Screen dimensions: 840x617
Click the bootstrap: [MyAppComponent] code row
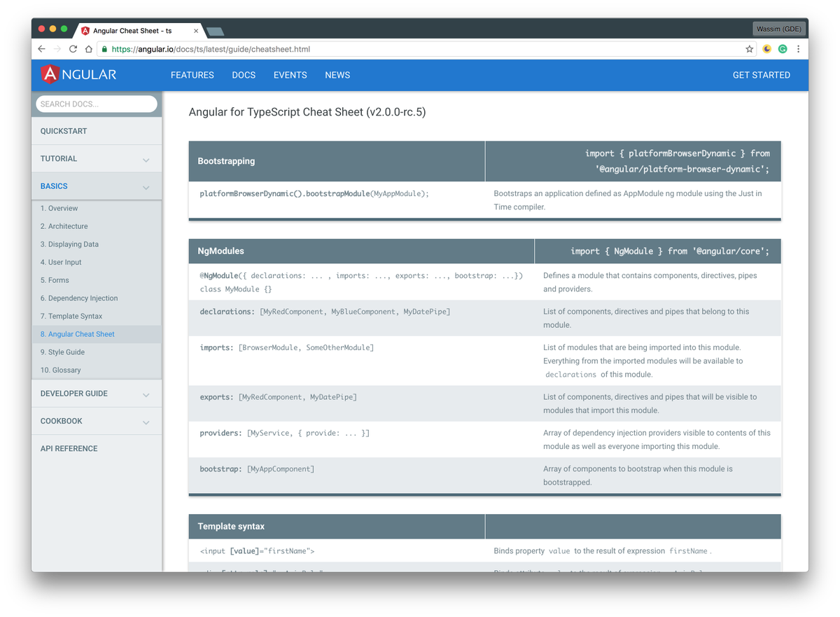point(484,476)
